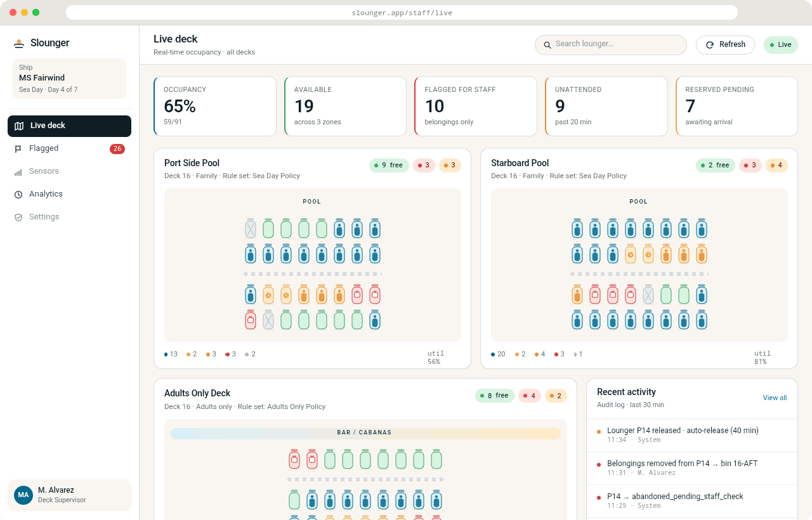
Task: Select the blue lounger beside Starboard's green loungers
Action: pos(702,294)
